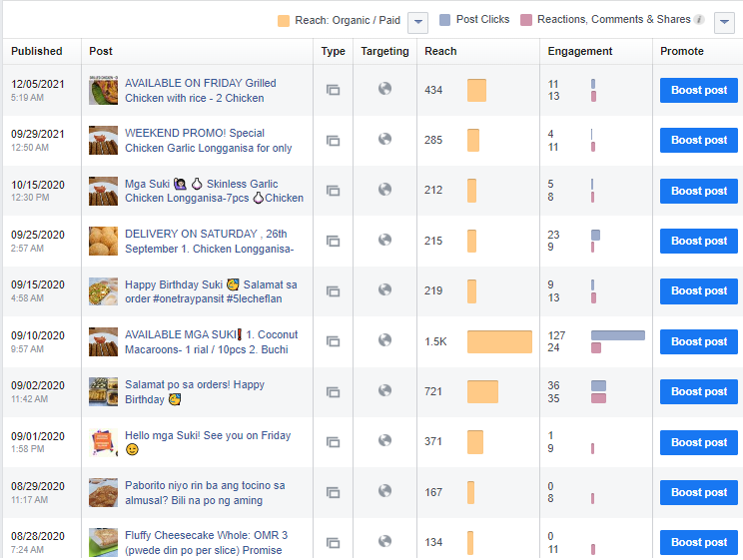Click the targeting globe on the 09/15/2020 post
Viewport: 743px width, 560px height.
384,290
